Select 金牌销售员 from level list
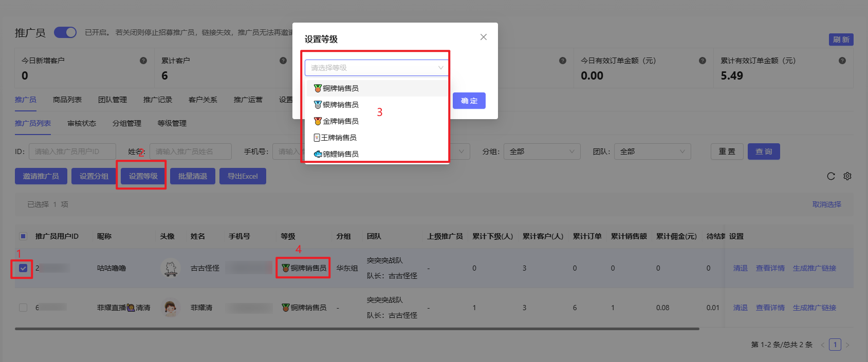This screenshot has width=868, height=362. click(x=340, y=121)
